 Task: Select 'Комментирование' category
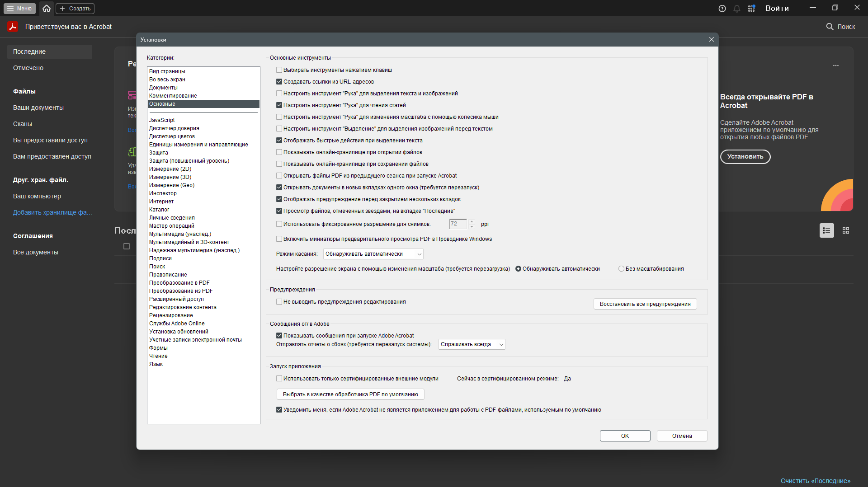(203, 96)
